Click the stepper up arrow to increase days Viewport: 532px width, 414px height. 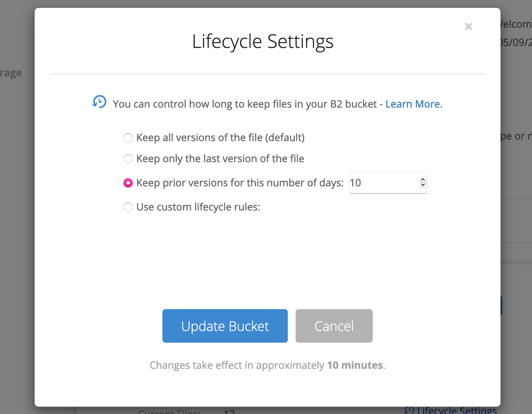pyautogui.click(x=423, y=179)
